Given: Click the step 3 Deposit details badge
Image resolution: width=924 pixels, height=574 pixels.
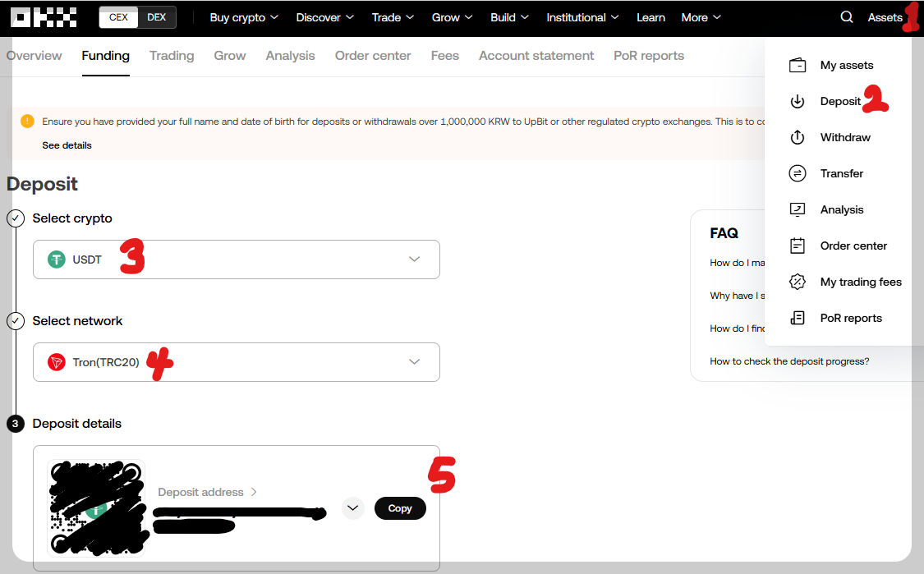Looking at the screenshot, I should 16,424.
